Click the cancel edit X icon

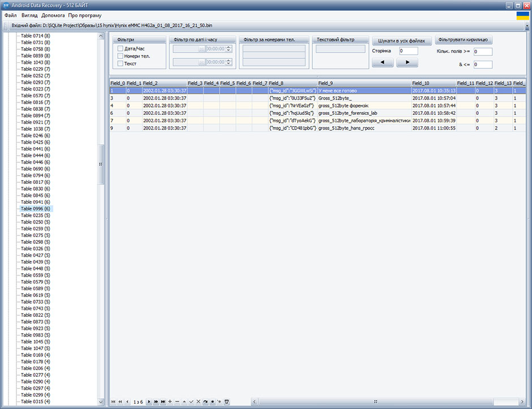(x=198, y=402)
